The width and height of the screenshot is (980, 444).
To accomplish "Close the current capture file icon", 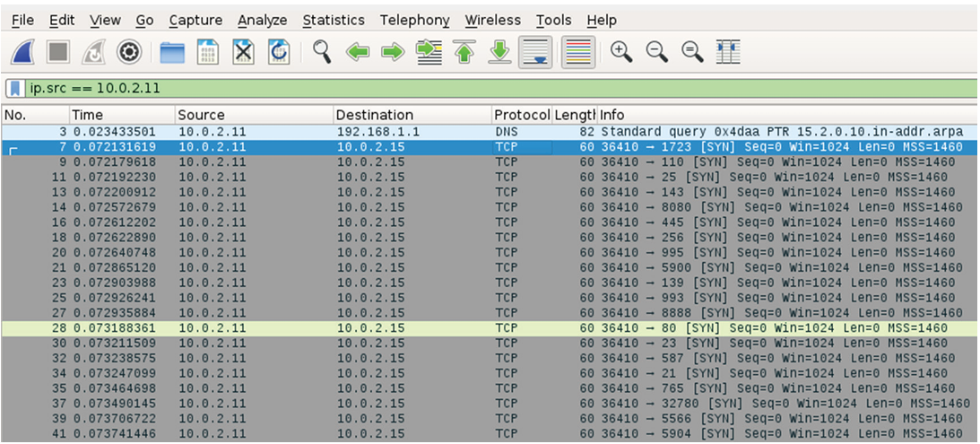I will click(243, 53).
